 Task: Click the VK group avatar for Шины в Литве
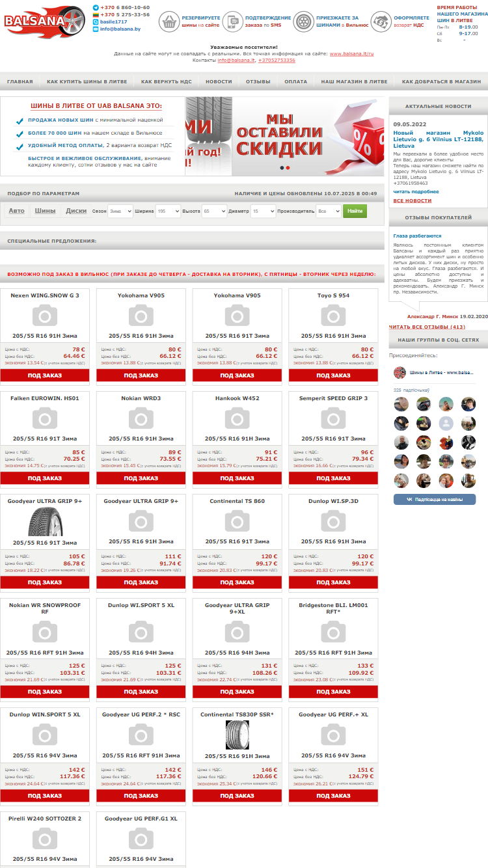tap(400, 372)
